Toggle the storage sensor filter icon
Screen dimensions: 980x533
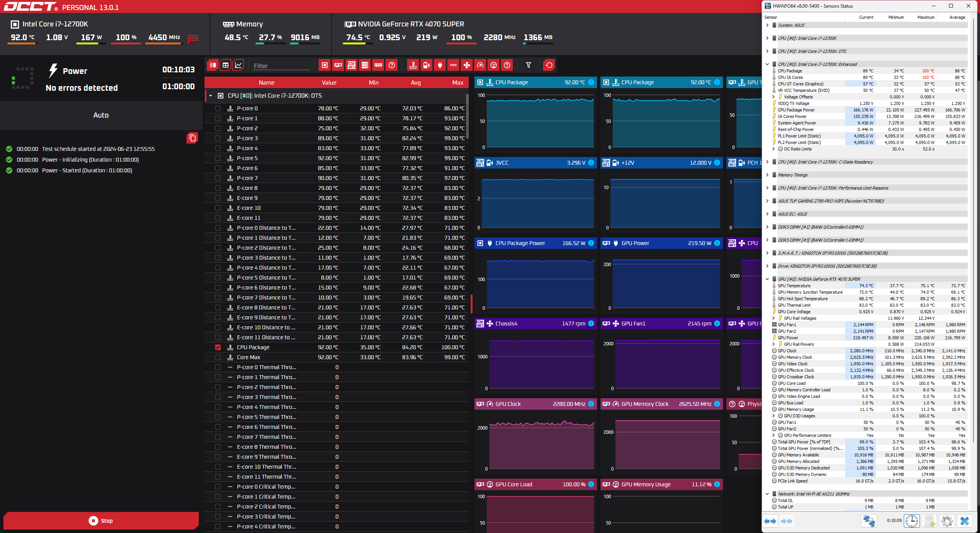365,65
